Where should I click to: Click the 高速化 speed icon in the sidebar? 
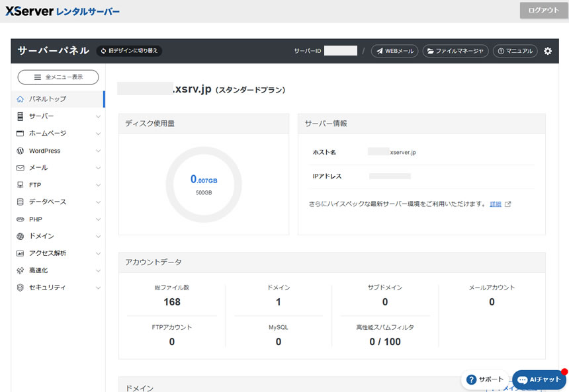pos(21,270)
